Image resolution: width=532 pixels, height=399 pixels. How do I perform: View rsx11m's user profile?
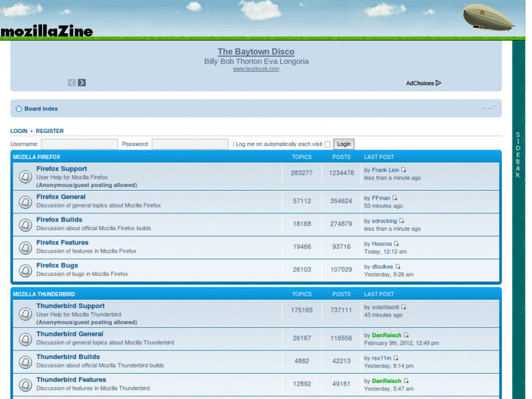(x=382, y=358)
